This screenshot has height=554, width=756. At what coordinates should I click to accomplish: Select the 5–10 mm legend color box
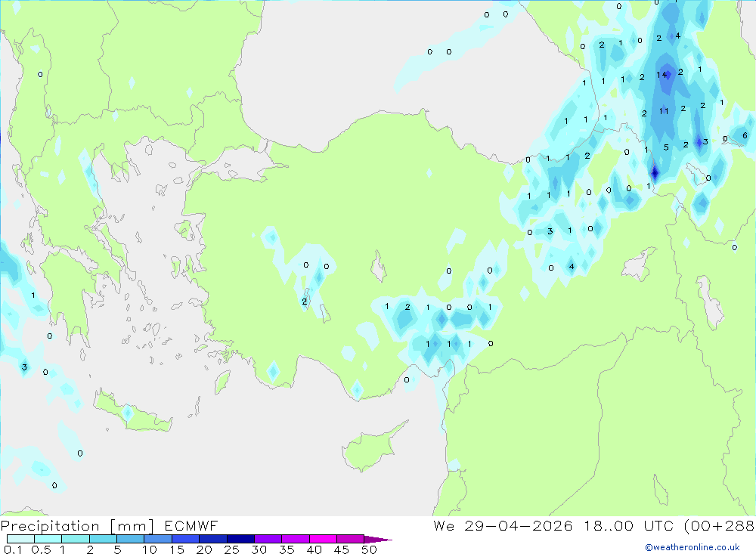(x=131, y=539)
